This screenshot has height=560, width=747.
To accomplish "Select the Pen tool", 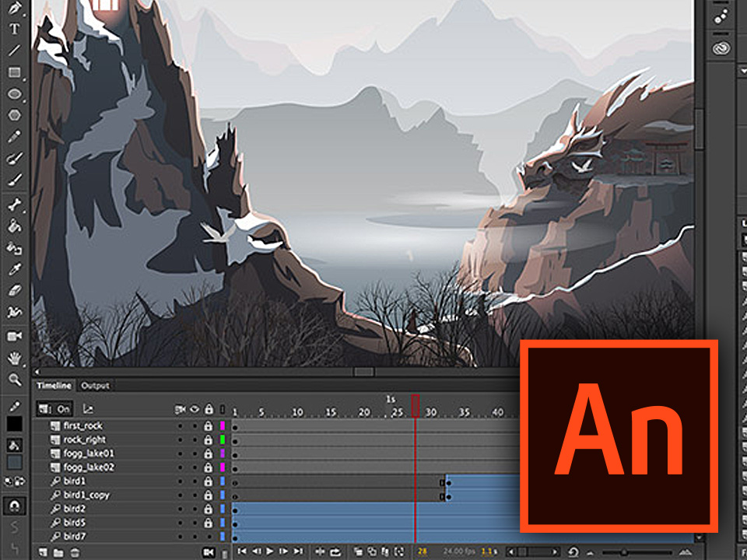I will (x=15, y=9).
